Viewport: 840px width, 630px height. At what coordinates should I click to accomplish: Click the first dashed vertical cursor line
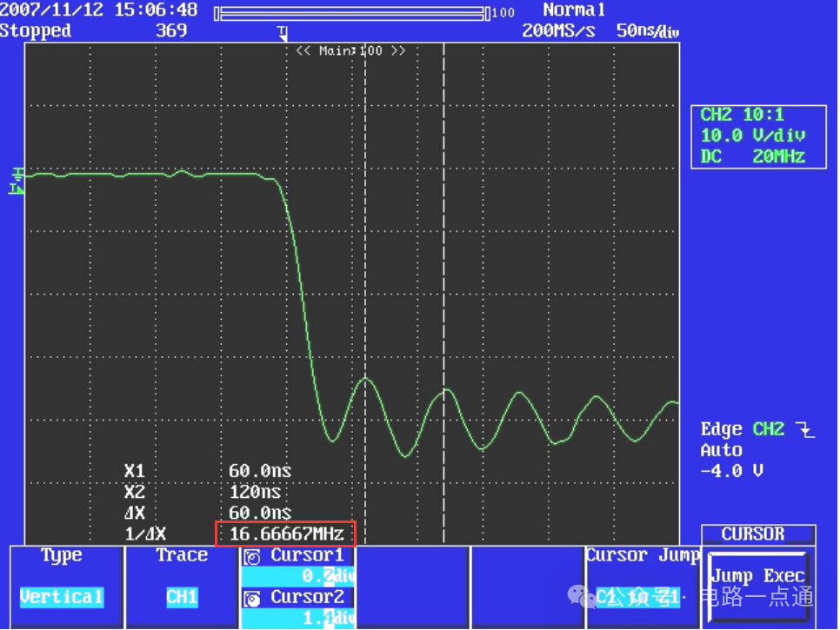click(365, 292)
